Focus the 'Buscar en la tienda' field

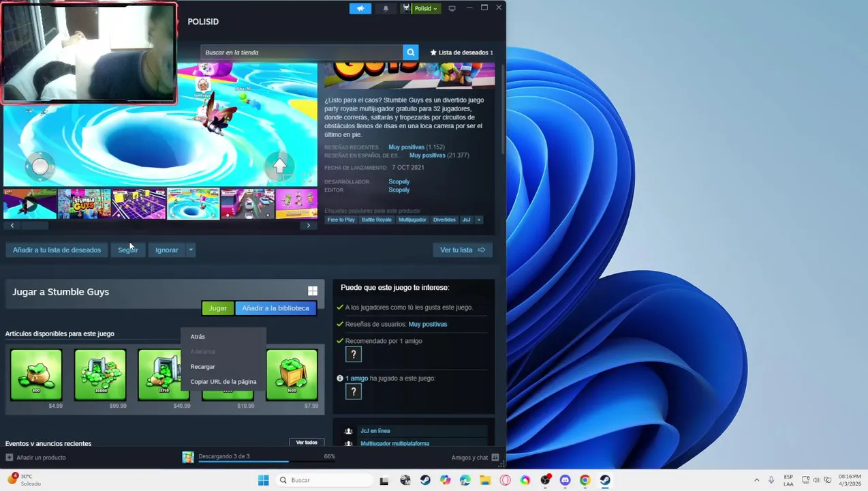click(x=302, y=53)
